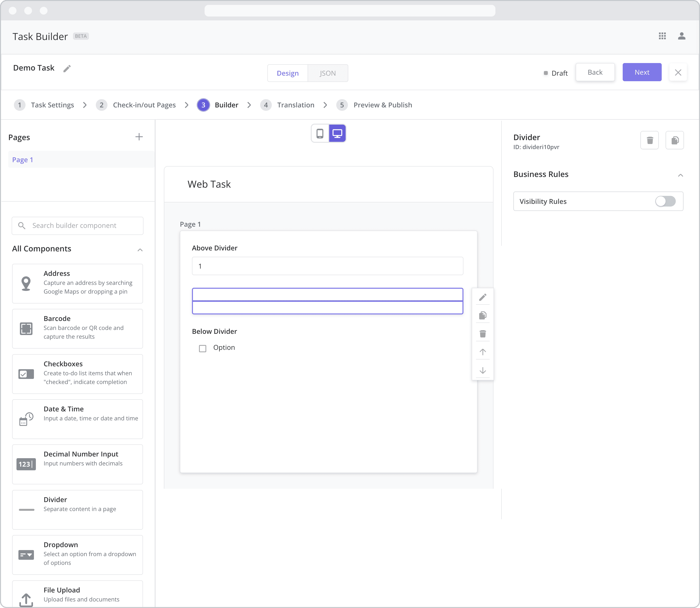
Task: Switch to mobile preview mode
Action: coord(320,133)
